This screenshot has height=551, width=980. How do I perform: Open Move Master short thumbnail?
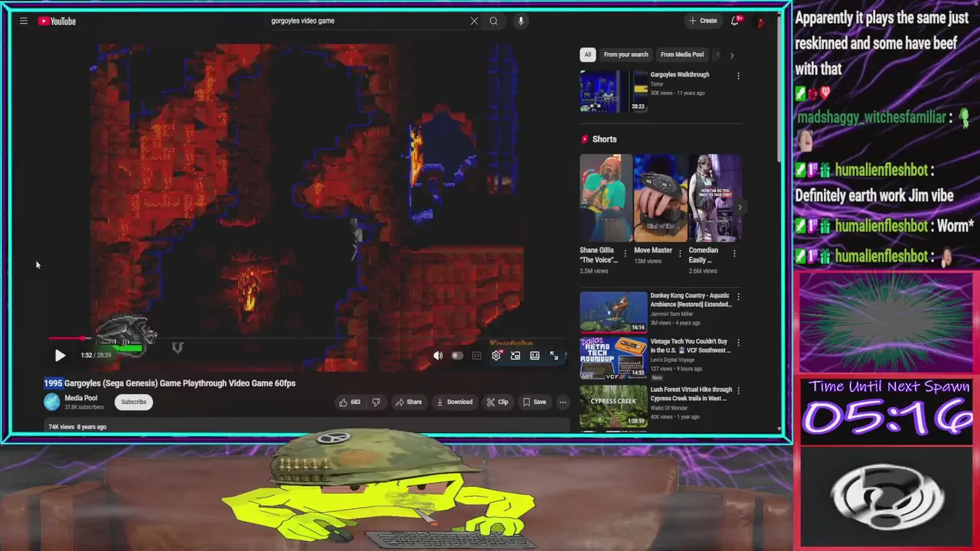(x=660, y=198)
